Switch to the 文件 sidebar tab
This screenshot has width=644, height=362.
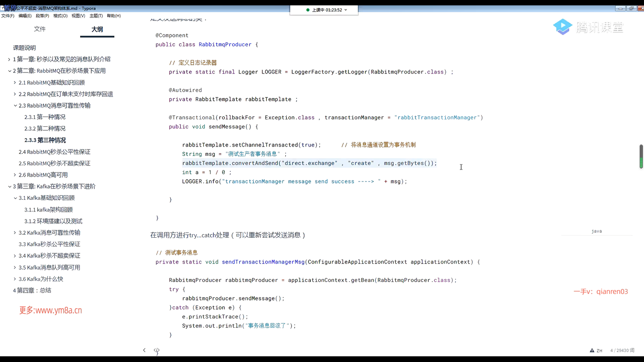40,29
